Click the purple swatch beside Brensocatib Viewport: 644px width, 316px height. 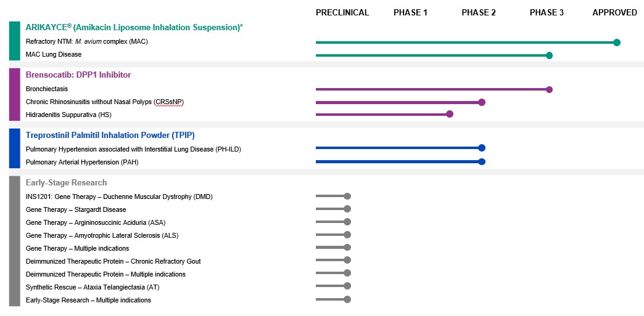[x=15, y=94]
